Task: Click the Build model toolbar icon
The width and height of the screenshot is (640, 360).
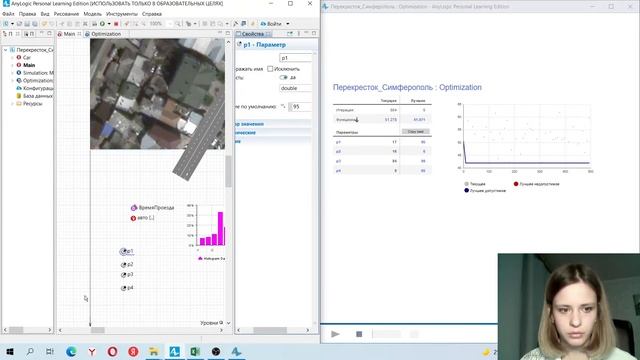Action: click(94, 24)
